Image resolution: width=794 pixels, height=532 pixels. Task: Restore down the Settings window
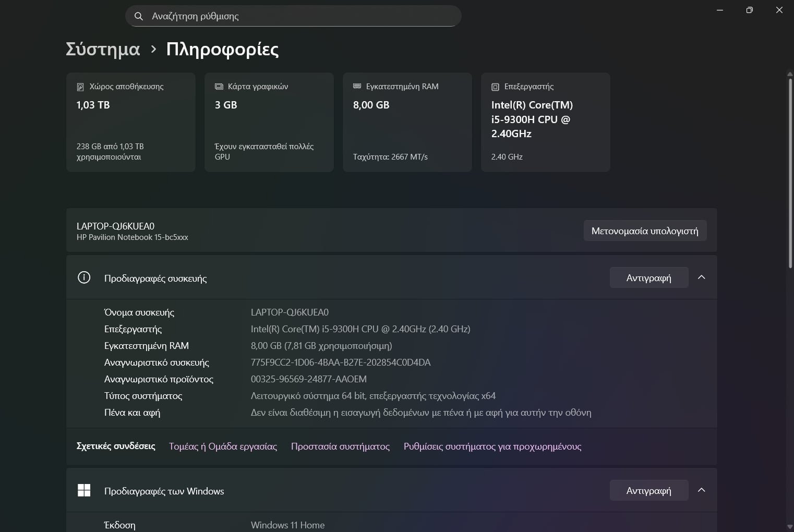(x=749, y=10)
